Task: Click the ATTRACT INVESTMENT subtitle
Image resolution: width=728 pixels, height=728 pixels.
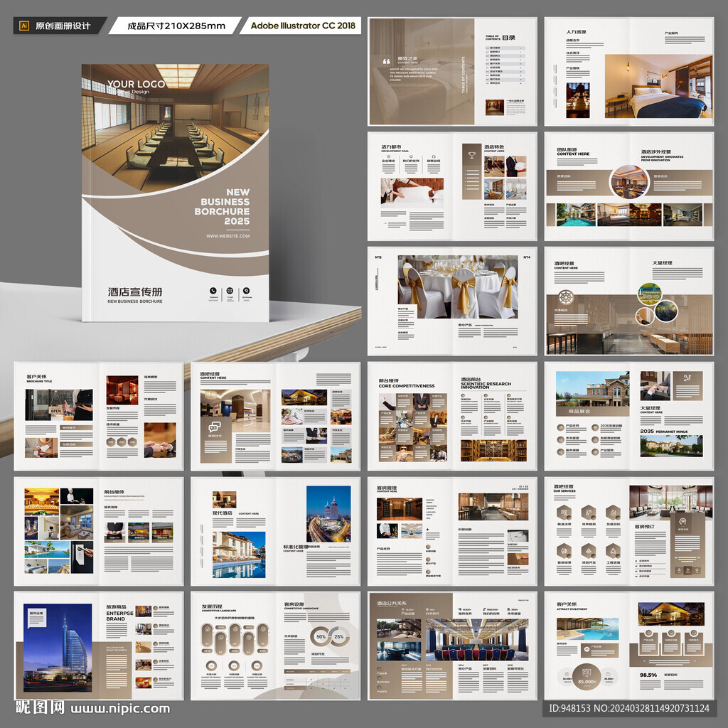Action: [572, 609]
